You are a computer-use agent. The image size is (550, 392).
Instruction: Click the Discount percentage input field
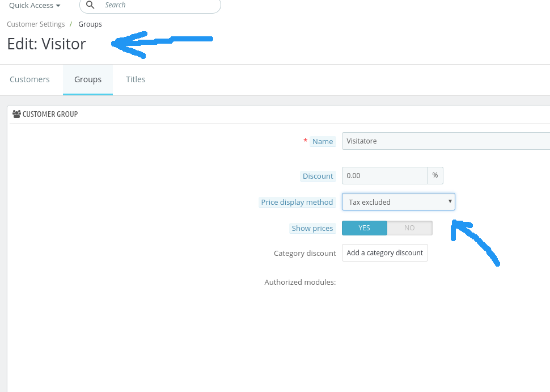pyautogui.click(x=384, y=175)
